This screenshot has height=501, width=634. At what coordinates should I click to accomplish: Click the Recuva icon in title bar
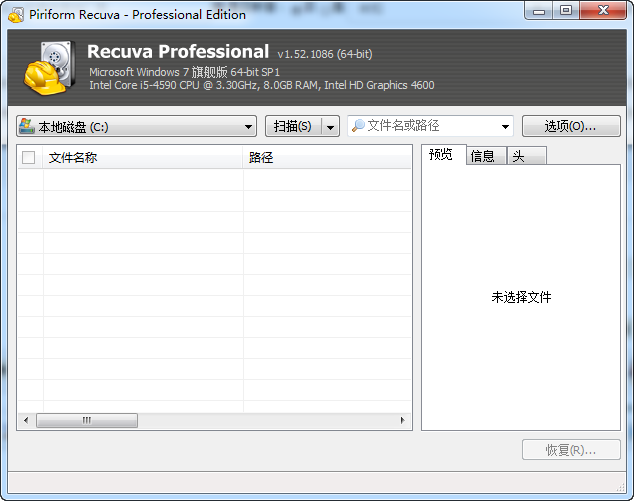tap(16, 15)
